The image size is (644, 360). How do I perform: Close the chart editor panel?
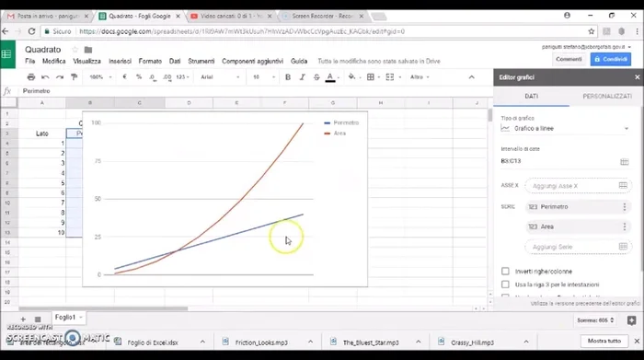[x=637, y=76]
